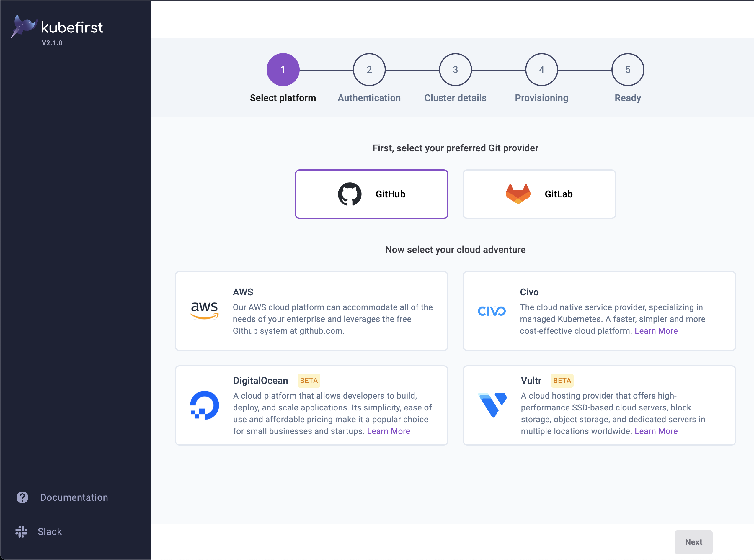Click step 1 Select platform circle
The image size is (754, 560).
click(x=283, y=70)
